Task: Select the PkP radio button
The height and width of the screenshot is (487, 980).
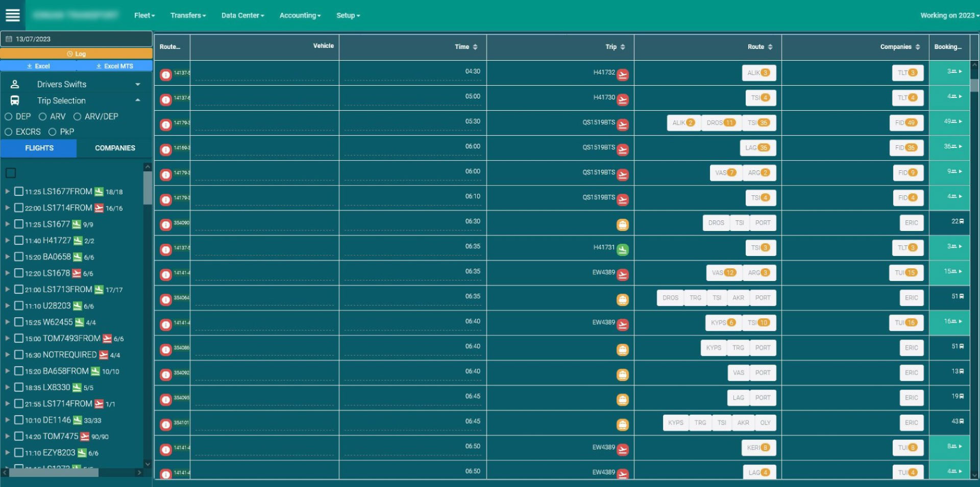Action: pos(52,132)
